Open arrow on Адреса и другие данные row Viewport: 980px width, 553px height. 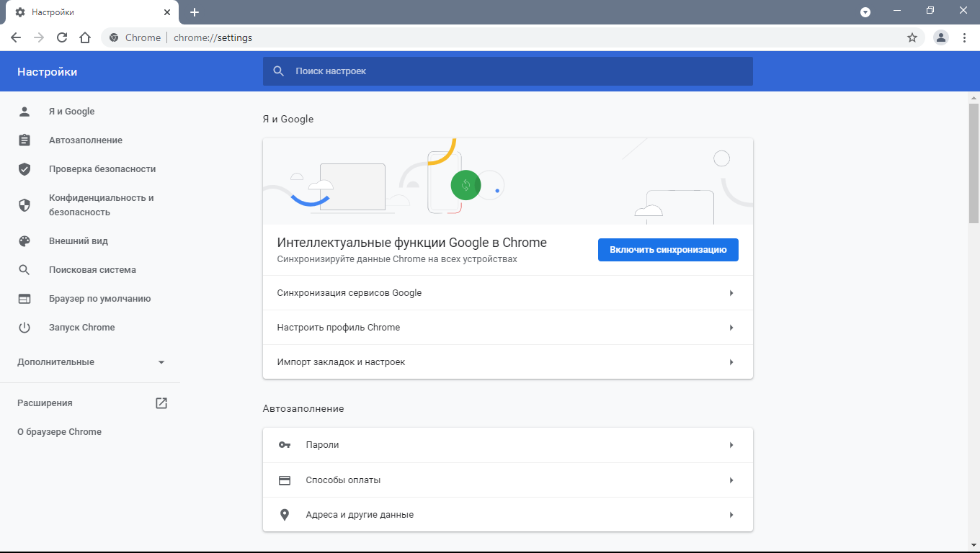[x=731, y=515]
